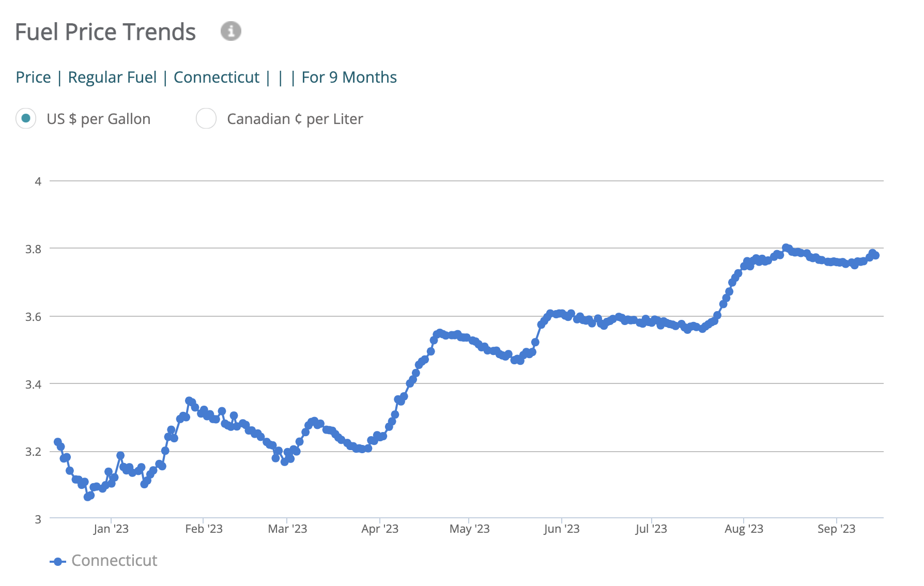924x586 pixels.
Task: Click the Aug '23 x-axis label
Action: pos(744,529)
